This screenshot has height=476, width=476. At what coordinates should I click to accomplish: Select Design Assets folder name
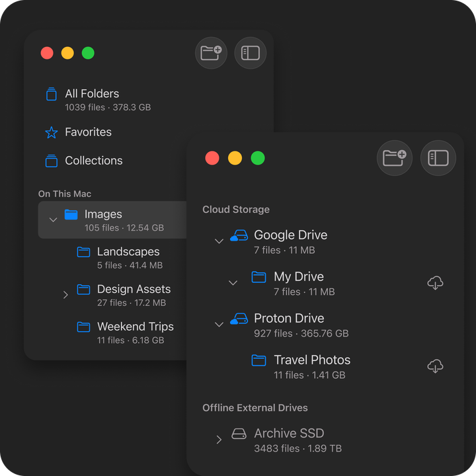click(x=134, y=290)
